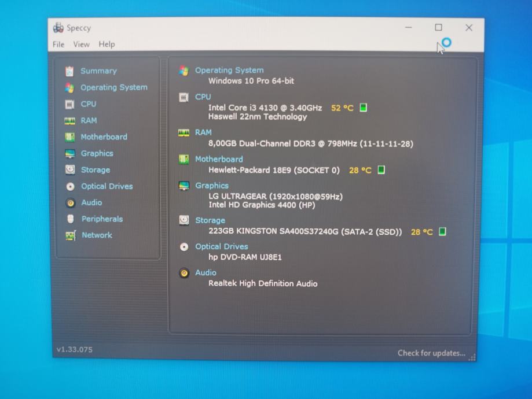
Task: Select Graphics in the sidebar
Action: (x=97, y=154)
